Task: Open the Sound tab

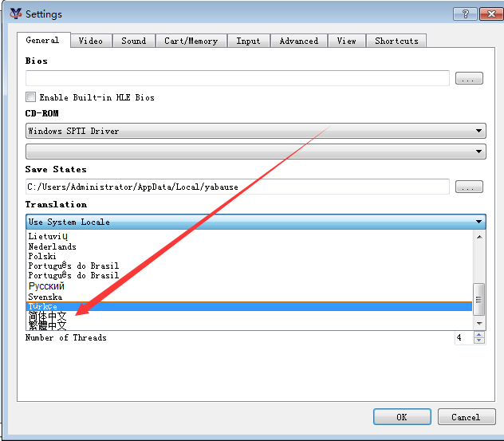Action: [134, 41]
